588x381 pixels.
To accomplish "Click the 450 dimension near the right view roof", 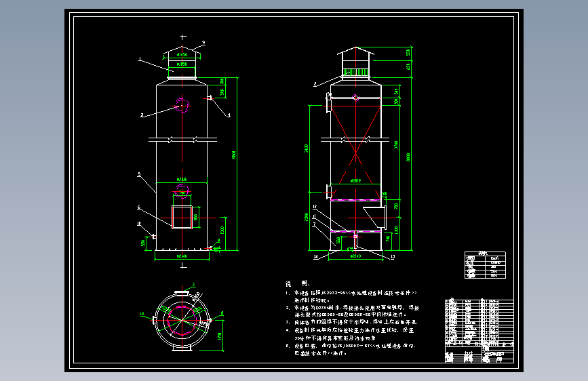I will point(408,66).
